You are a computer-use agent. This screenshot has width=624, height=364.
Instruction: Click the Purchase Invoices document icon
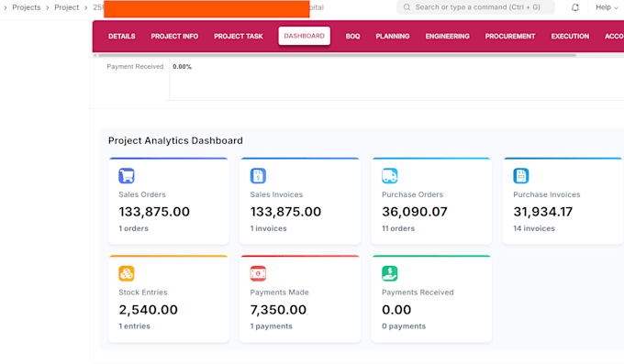(x=521, y=176)
